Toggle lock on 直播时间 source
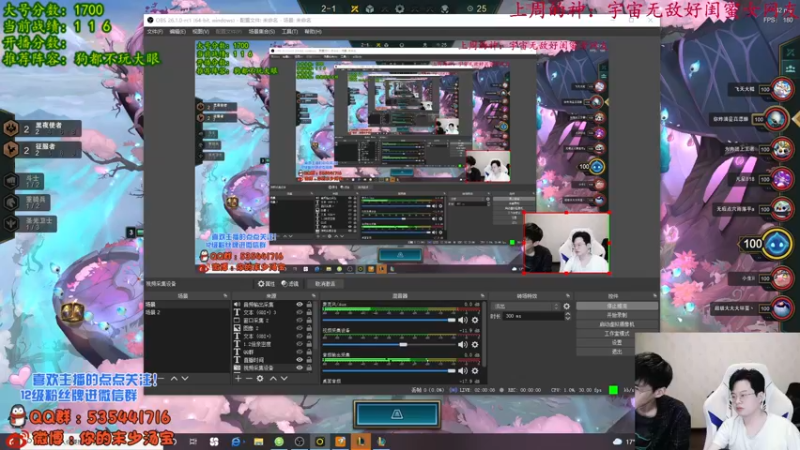Image resolution: width=800 pixels, height=450 pixels. [309, 360]
